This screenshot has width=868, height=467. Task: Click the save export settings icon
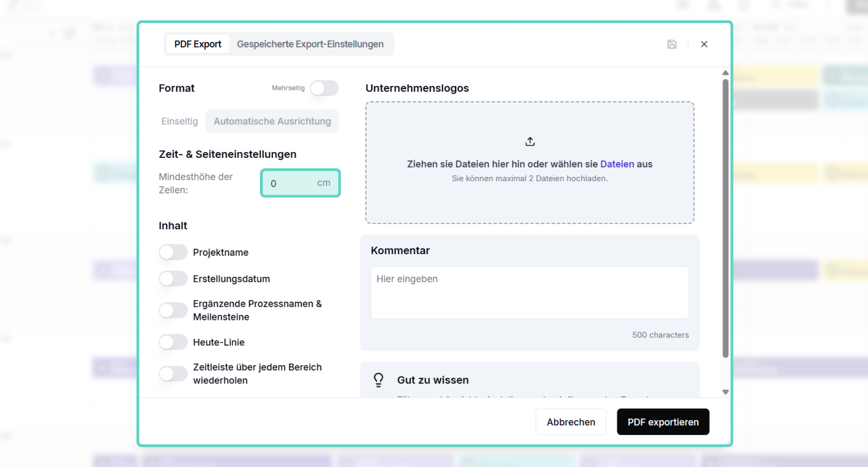click(x=672, y=44)
